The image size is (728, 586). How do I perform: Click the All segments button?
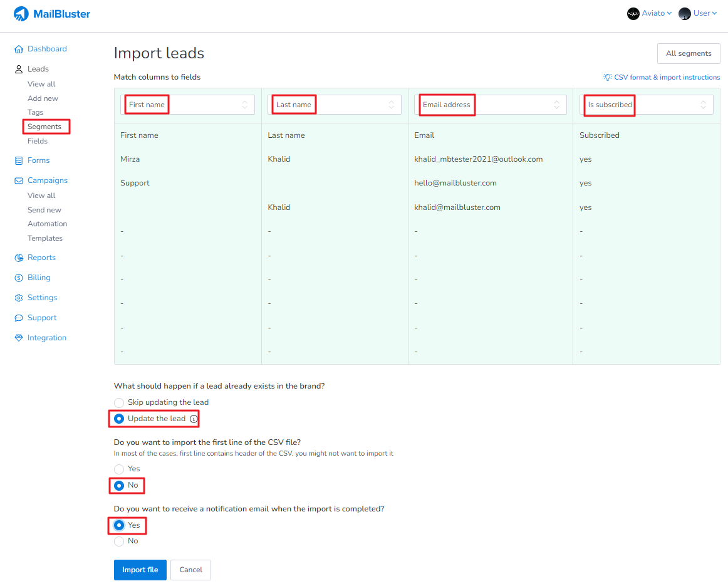(688, 53)
